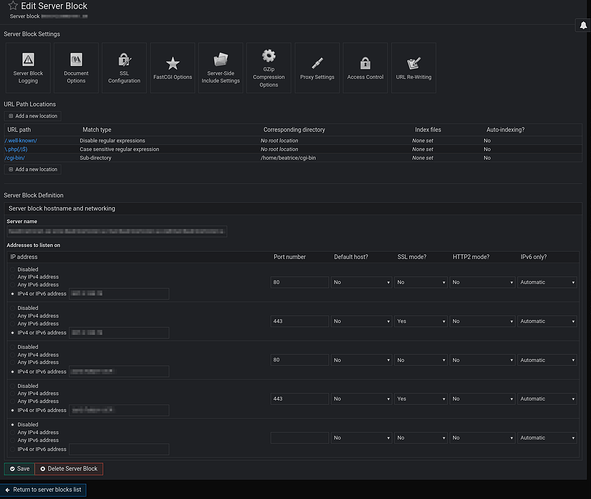Click bottom Add a new location button
Image resolution: width=591 pixels, height=499 pixels.
[x=33, y=169]
